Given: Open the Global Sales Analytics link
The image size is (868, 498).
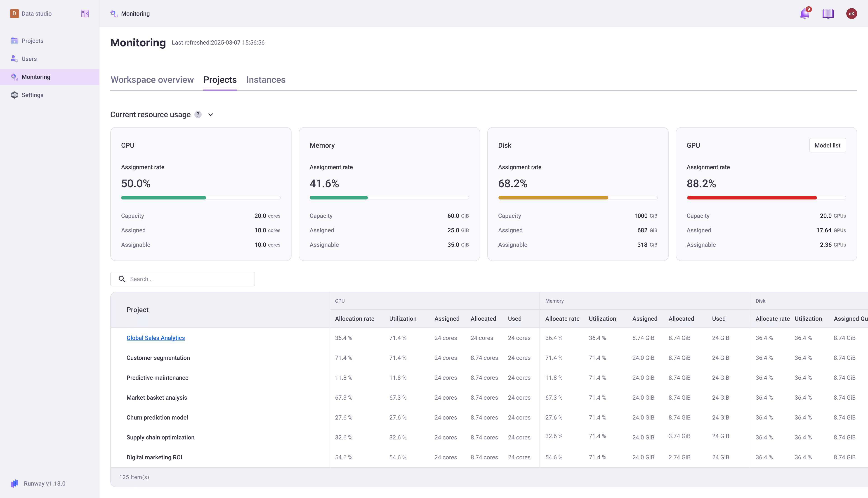Looking at the screenshot, I should click(x=156, y=338).
